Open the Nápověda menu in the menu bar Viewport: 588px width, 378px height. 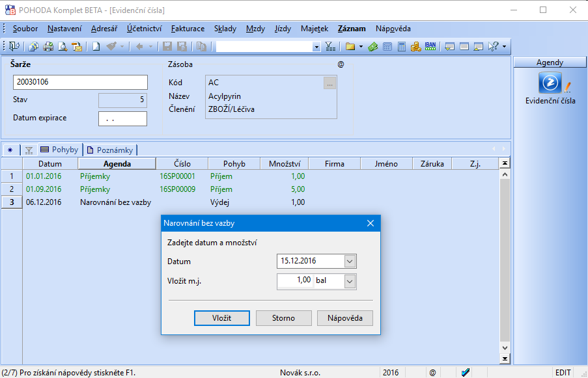(x=393, y=29)
